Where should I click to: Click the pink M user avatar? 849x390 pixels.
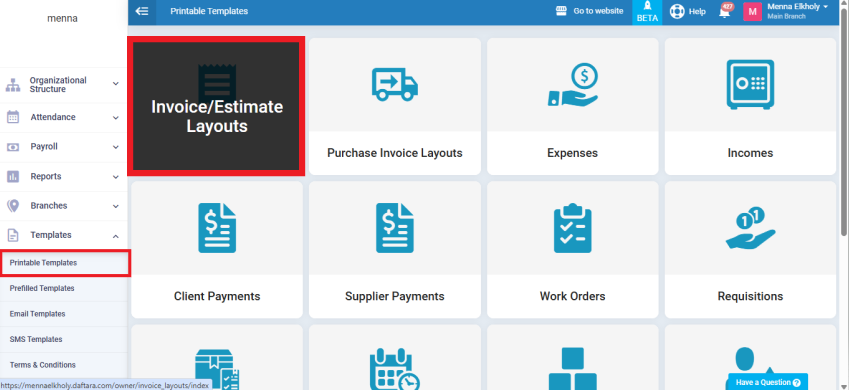pyautogui.click(x=752, y=11)
